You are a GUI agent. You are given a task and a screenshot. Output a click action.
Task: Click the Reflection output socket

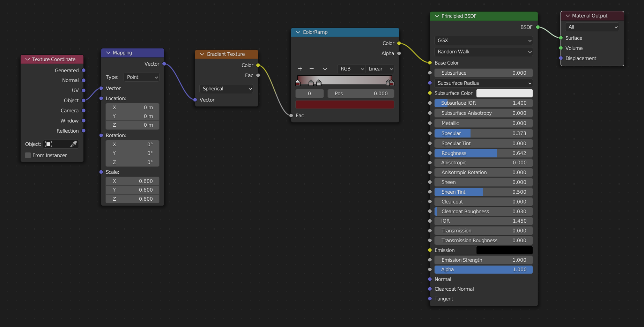click(x=83, y=131)
